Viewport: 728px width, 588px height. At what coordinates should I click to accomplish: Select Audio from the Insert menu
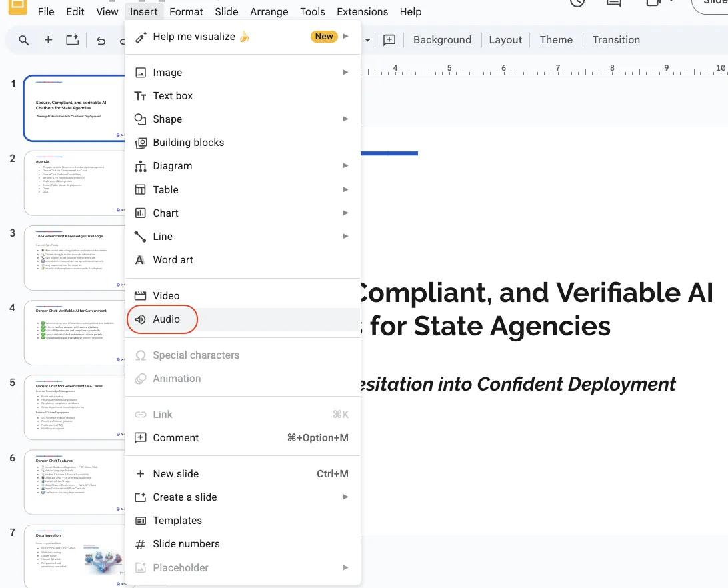[x=165, y=319]
